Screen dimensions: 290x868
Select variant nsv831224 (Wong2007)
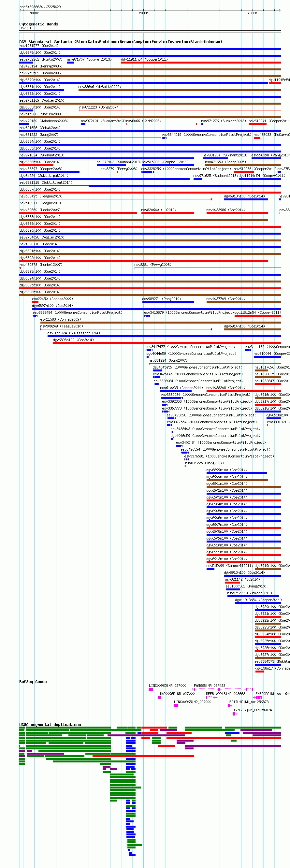[x=168, y=361]
